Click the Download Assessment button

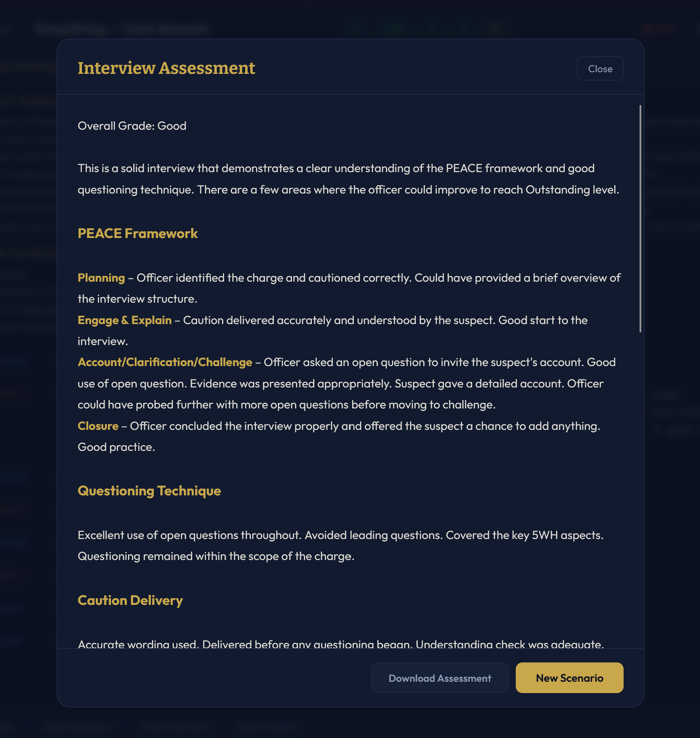coord(439,678)
